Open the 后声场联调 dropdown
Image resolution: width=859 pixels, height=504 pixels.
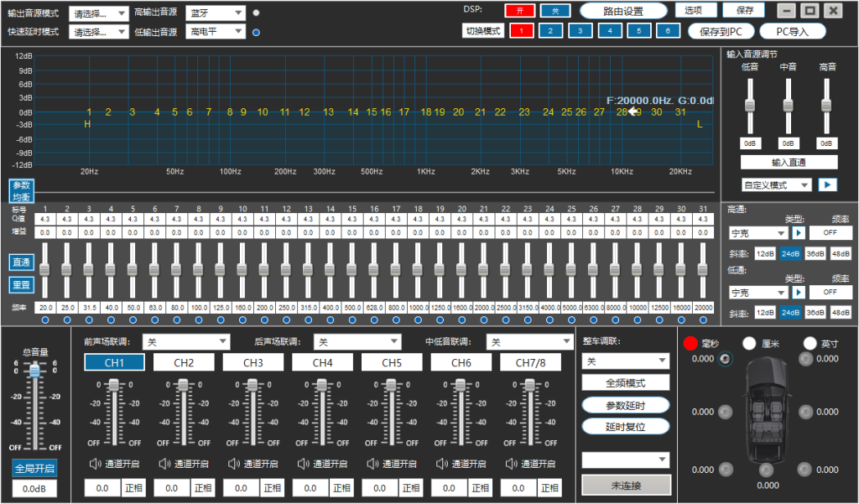[x=357, y=342]
